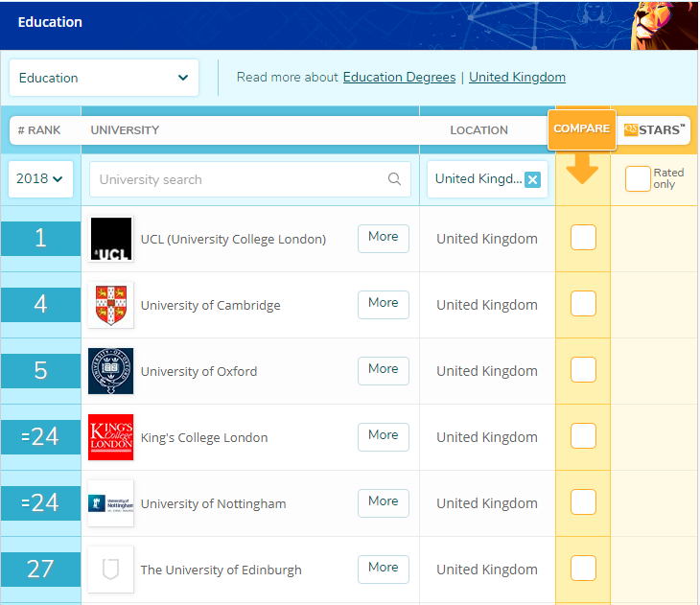Click the University of Oxford logo

pyautogui.click(x=110, y=371)
